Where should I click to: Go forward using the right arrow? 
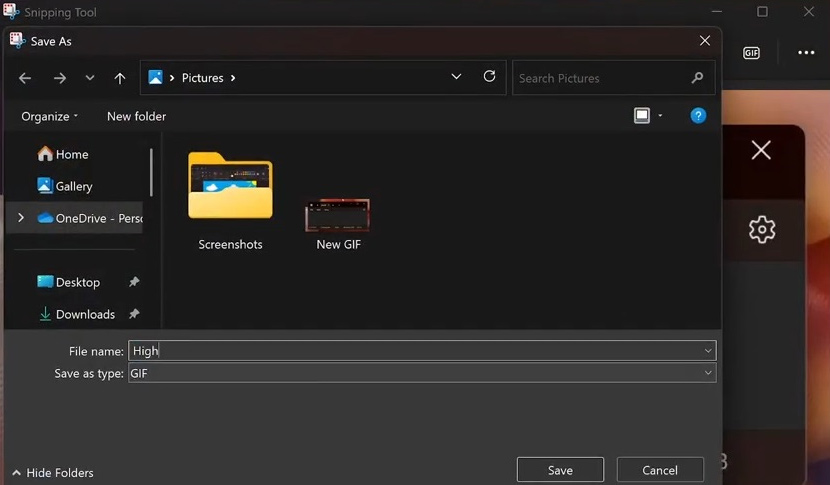pyautogui.click(x=60, y=78)
